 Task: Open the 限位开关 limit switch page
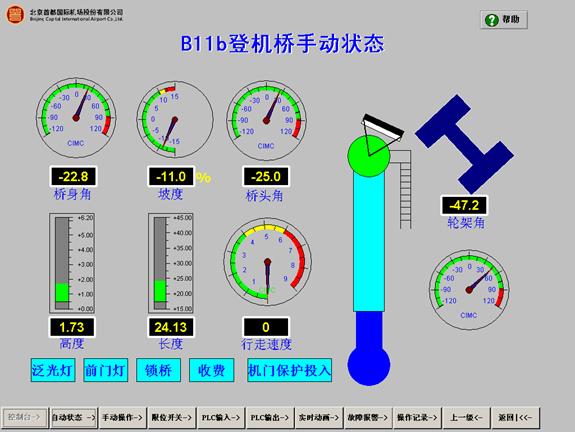point(172,417)
